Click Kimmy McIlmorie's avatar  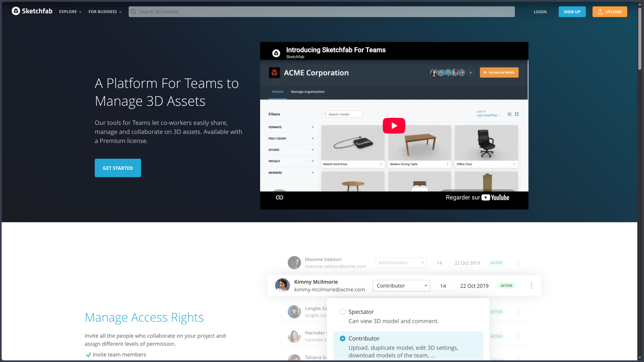click(x=282, y=285)
